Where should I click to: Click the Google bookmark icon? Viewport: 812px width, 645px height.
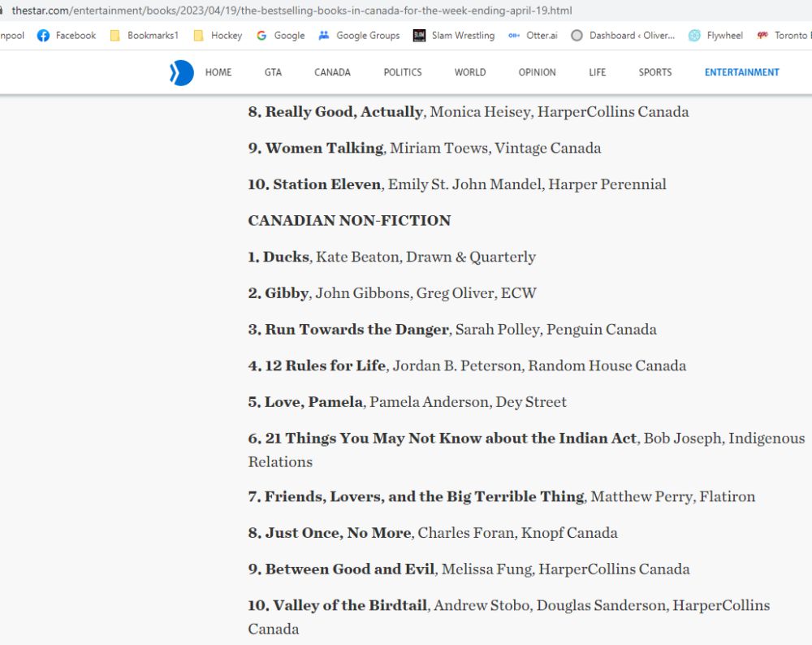261,35
